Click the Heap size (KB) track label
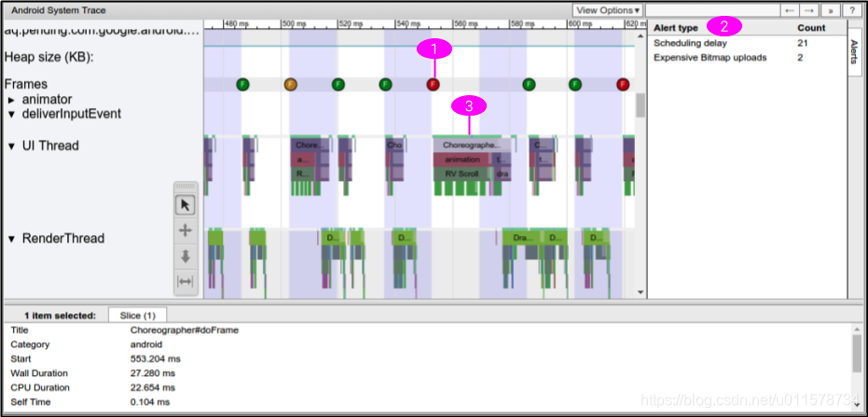The width and height of the screenshot is (868, 417). [x=48, y=57]
